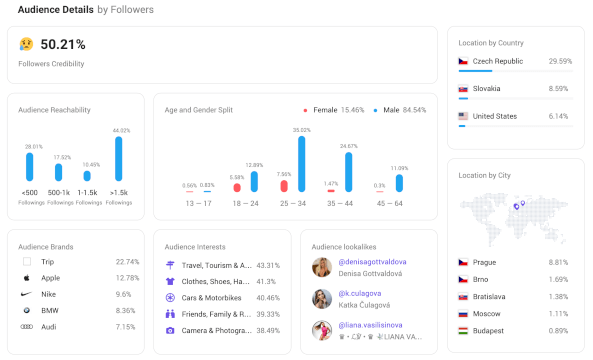The width and height of the screenshot is (593, 360).
Task: Click the Czech Republic flag in countries
Action: 463,61
